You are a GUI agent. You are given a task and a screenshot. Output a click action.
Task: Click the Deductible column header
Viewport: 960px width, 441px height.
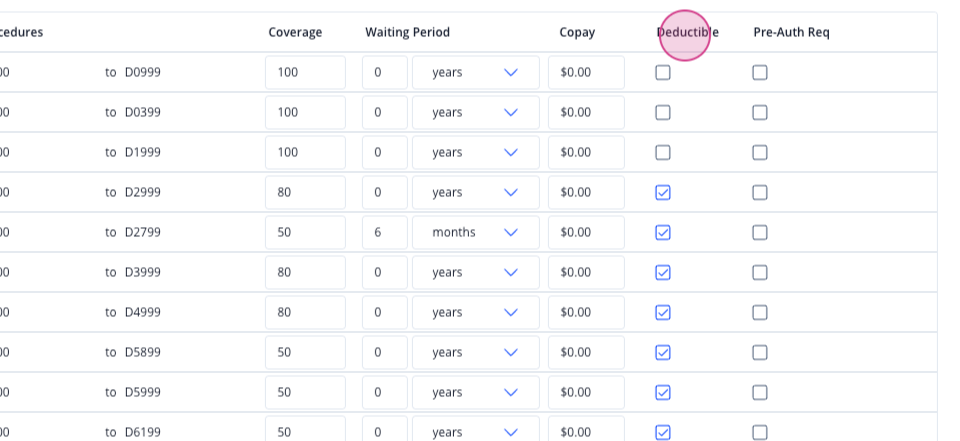click(x=687, y=32)
